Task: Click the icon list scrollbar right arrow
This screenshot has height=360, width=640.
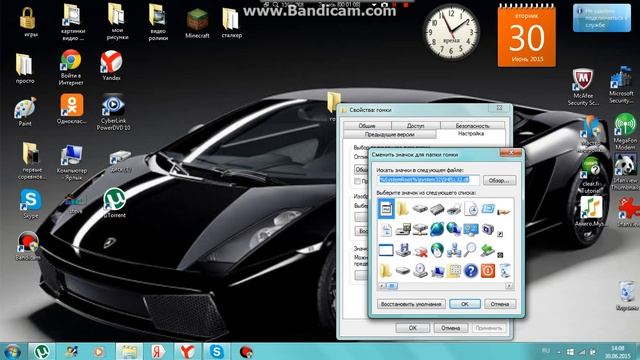Action: point(509,286)
